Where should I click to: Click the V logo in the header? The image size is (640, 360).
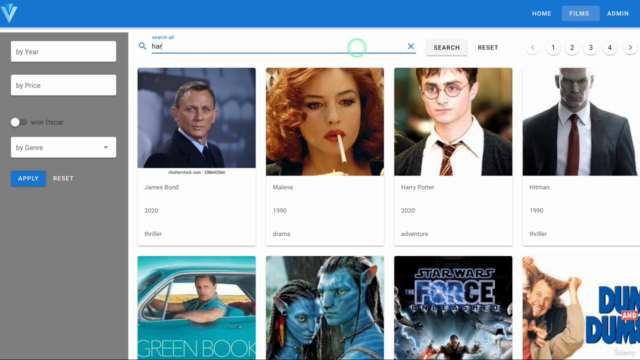(x=9, y=13)
